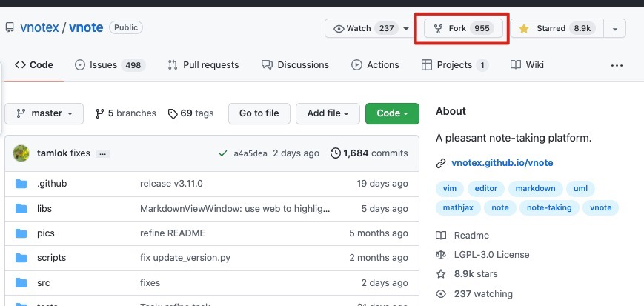Viewport: 644px width, 306px height.
Task: Open the green Code clone dropdown
Action: (x=392, y=113)
